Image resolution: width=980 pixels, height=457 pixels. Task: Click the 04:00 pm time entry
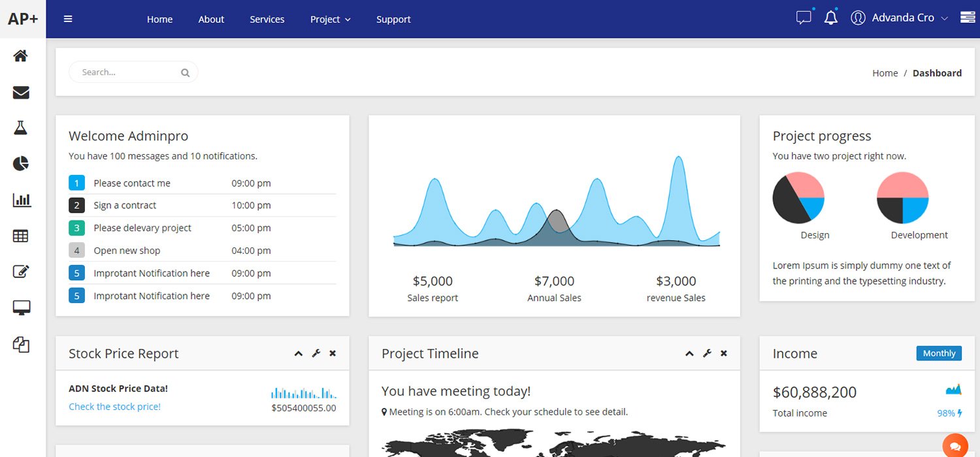[x=251, y=251]
